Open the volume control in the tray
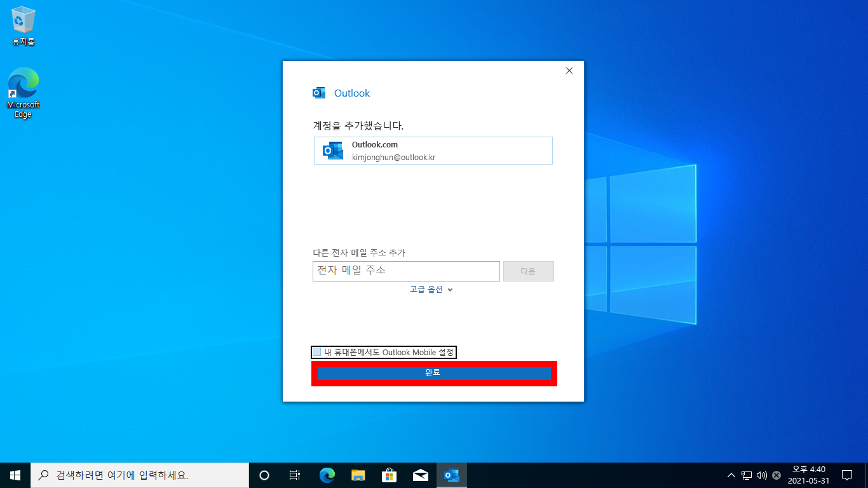Image resolution: width=868 pixels, height=488 pixels. [762, 475]
